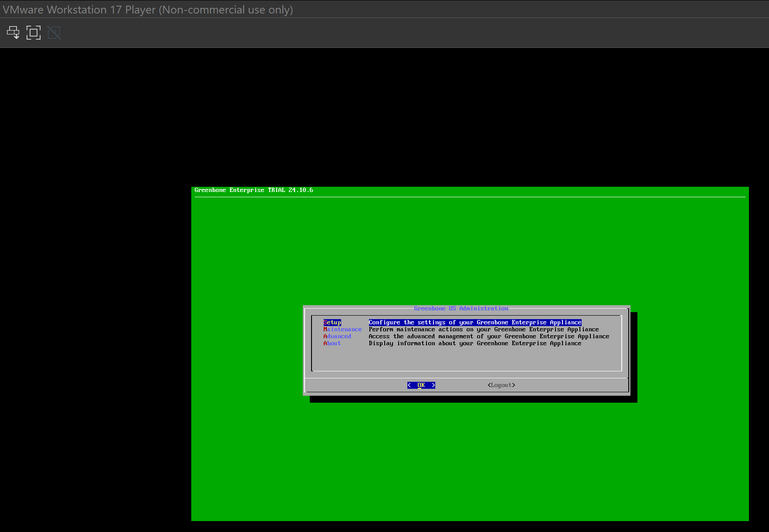
Task: Enter full screen using the toolbar icon
Action: (34, 32)
